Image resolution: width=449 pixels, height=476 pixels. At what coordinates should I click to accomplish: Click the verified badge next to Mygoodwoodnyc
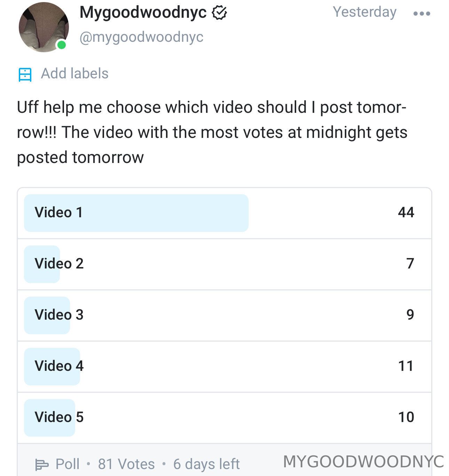[219, 13]
